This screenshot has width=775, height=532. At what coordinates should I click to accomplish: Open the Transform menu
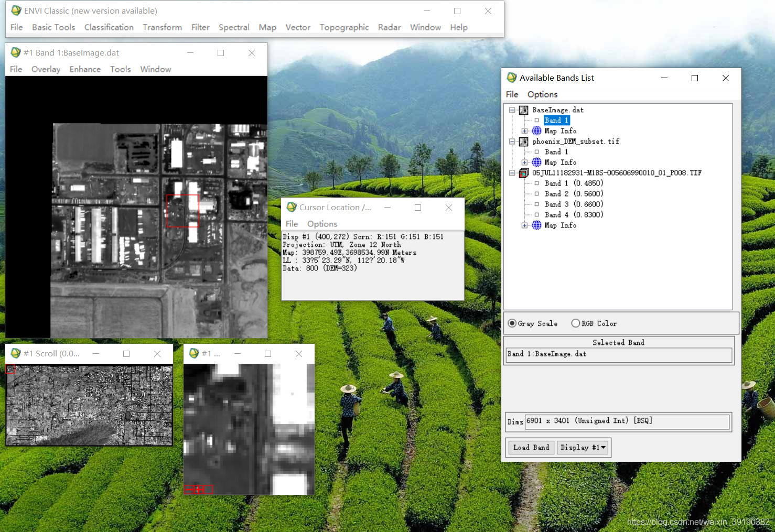point(163,27)
